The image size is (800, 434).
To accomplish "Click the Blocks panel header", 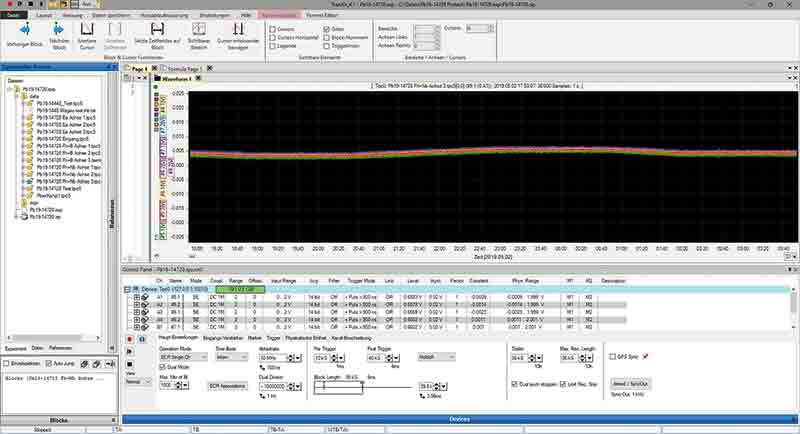I will tap(59, 420).
